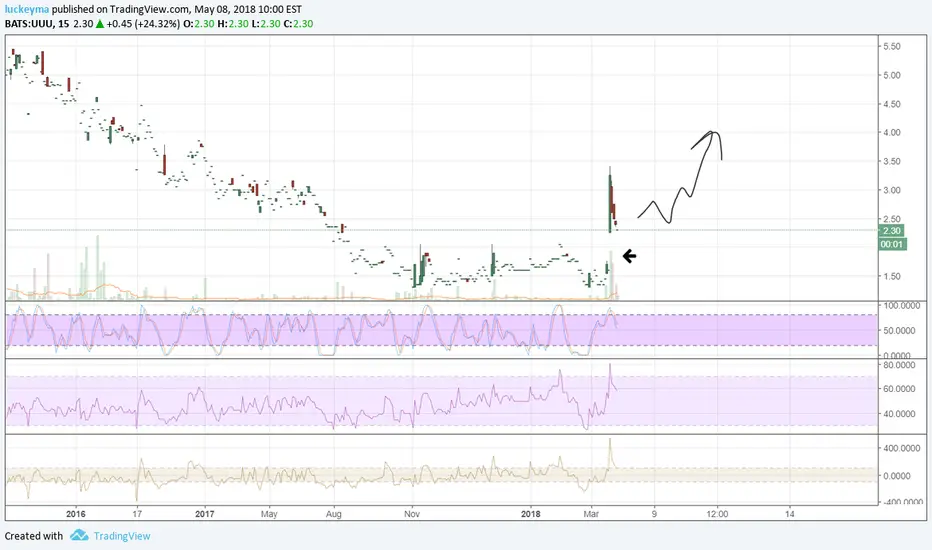The image size is (932, 550).
Task: Click the 400.0000 CCI scale label
Action: click(902, 448)
